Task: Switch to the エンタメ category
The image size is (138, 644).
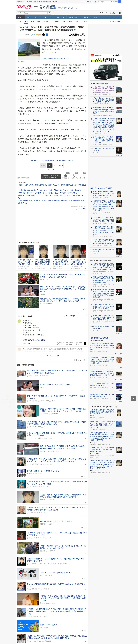Action: pyautogui.click(x=47, y=21)
